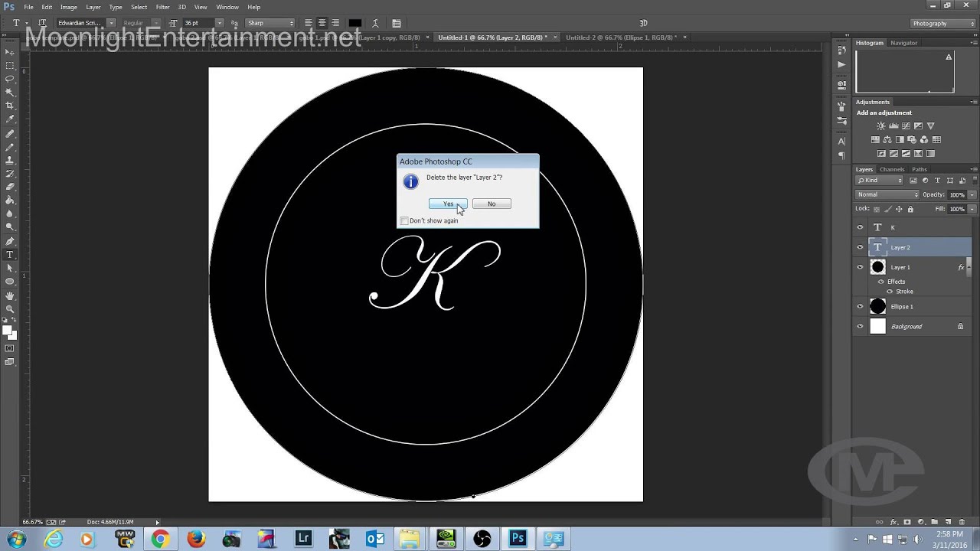Select the Paint Bucket tool
Screen dimensions: 980x551
click(x=9, y=201)
